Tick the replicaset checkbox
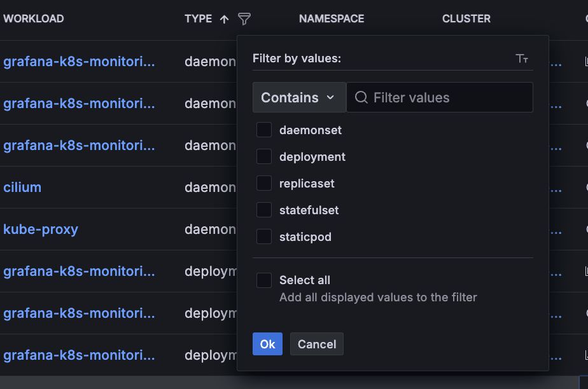Screen dimensions: 588x389 point(264,183)
